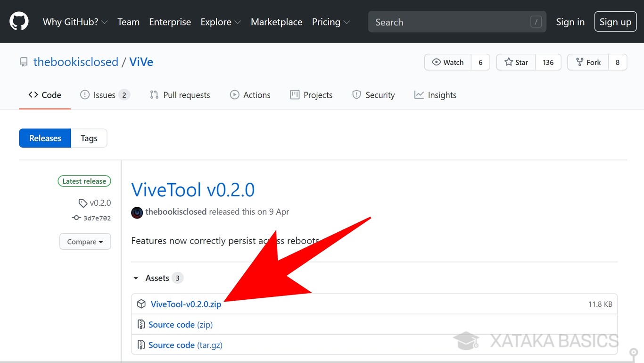Click the Watch eye button
This screenshot has height=363, width=644.
coord(448,62)
